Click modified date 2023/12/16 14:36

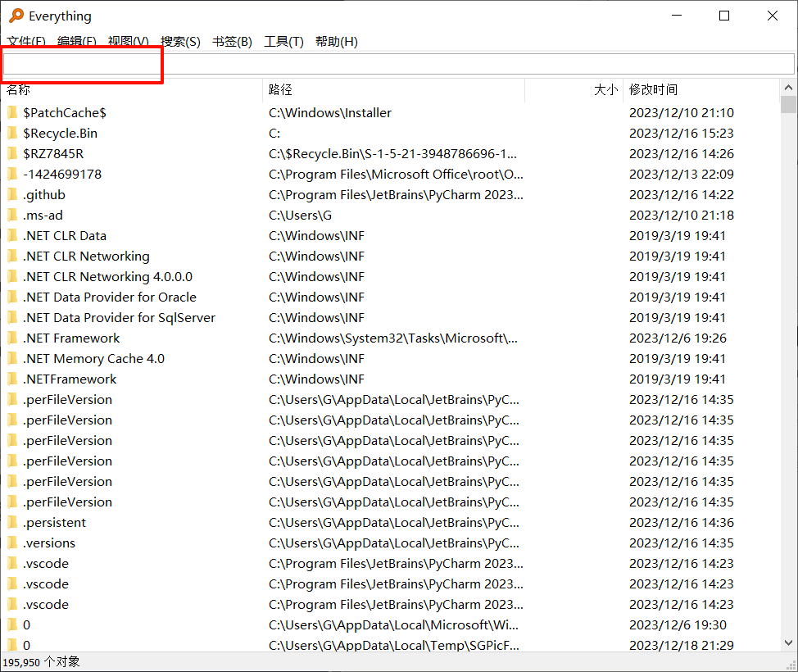682,523
